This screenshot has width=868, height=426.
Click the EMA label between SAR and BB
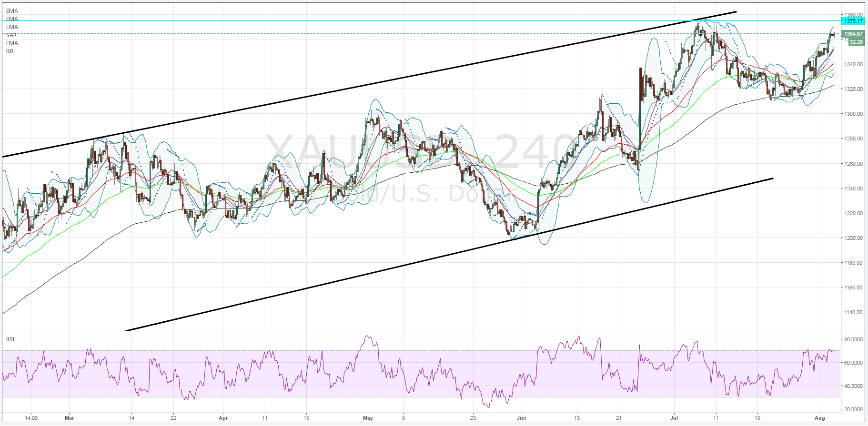click(12, 43)
